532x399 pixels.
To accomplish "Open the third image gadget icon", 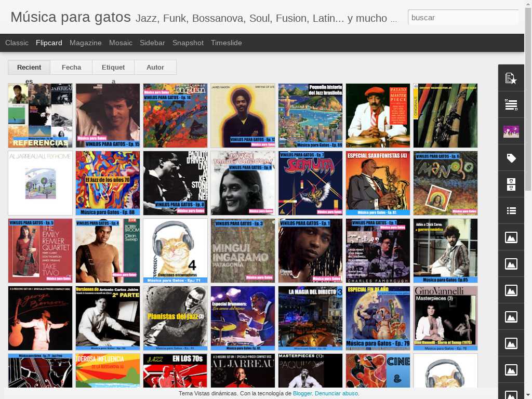I will pyautogui.click(x=511, y=290).
